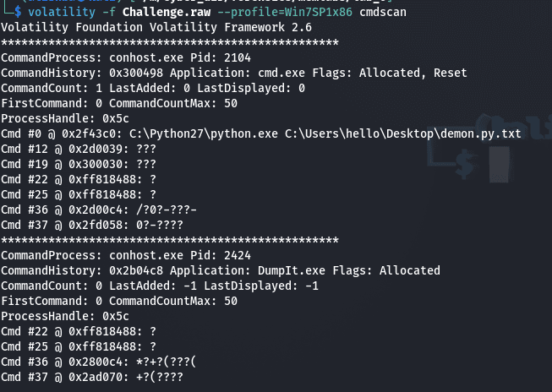The image size is (552, 392).
Task: Click the conhost.exe Pid: 2424 line
Action: [x=114, y=255]
